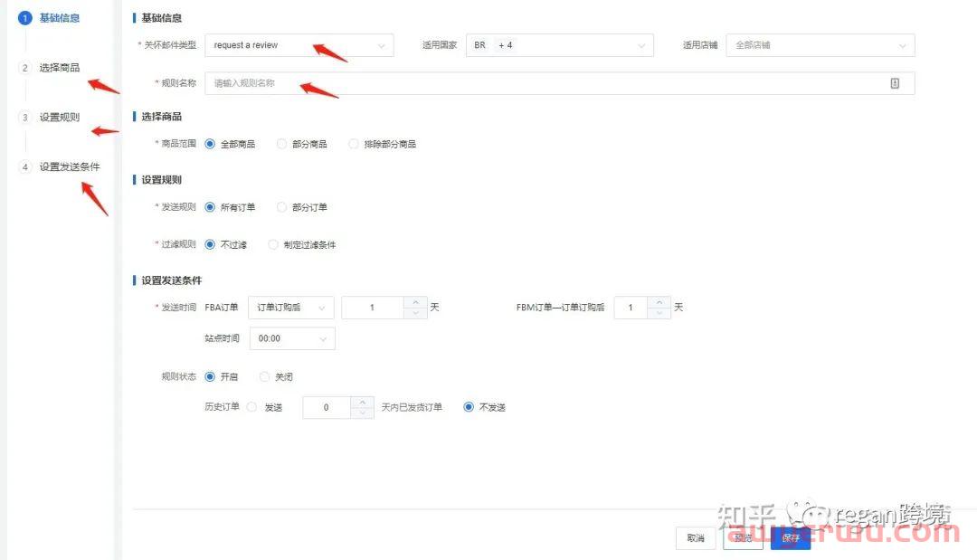The width and height of the screenshot is (977, 560).
Task: Go to step 1 基础信息 in sidebar
Action: click(x=49, y=18)
